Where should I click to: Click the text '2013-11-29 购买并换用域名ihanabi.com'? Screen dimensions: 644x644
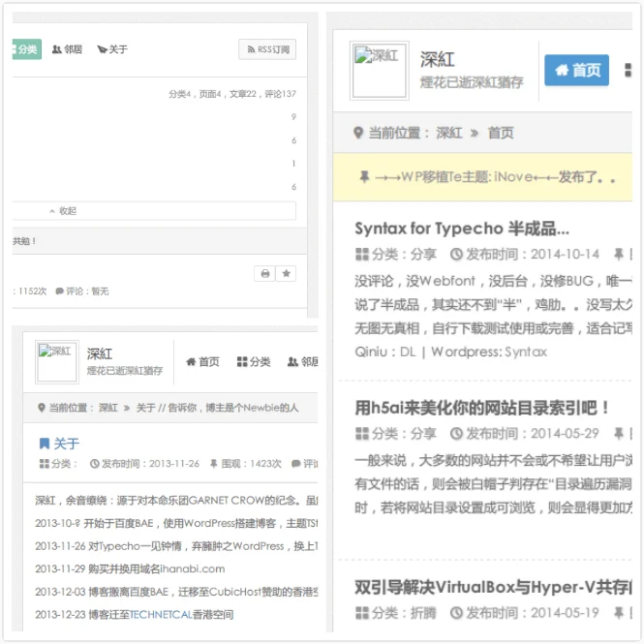coord(130,568)
